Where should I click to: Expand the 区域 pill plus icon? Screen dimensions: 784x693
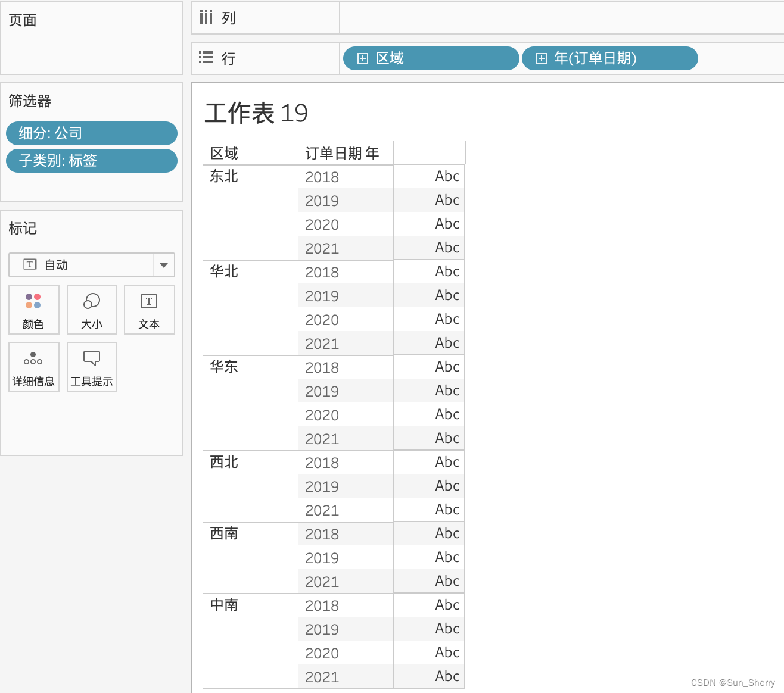point(362,58)
